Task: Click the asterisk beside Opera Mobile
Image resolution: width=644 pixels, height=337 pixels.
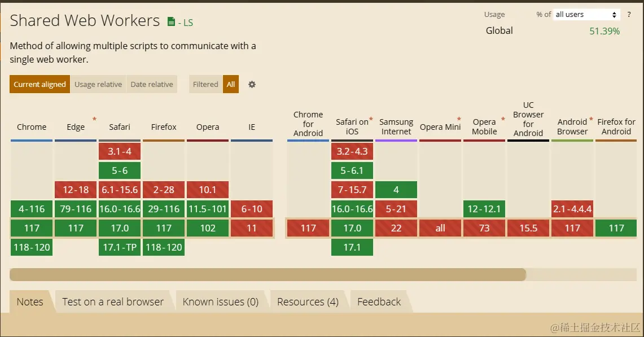Action: tap(503, 119)
